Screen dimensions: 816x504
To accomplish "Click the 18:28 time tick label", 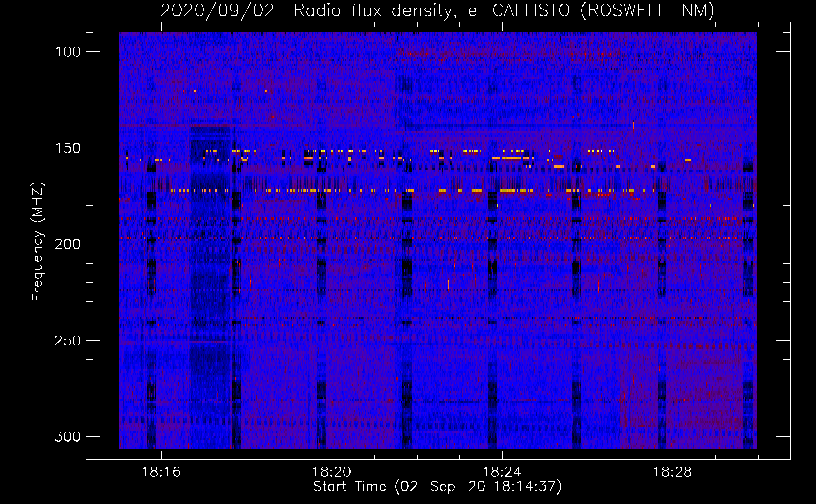I will click(673, 472).
